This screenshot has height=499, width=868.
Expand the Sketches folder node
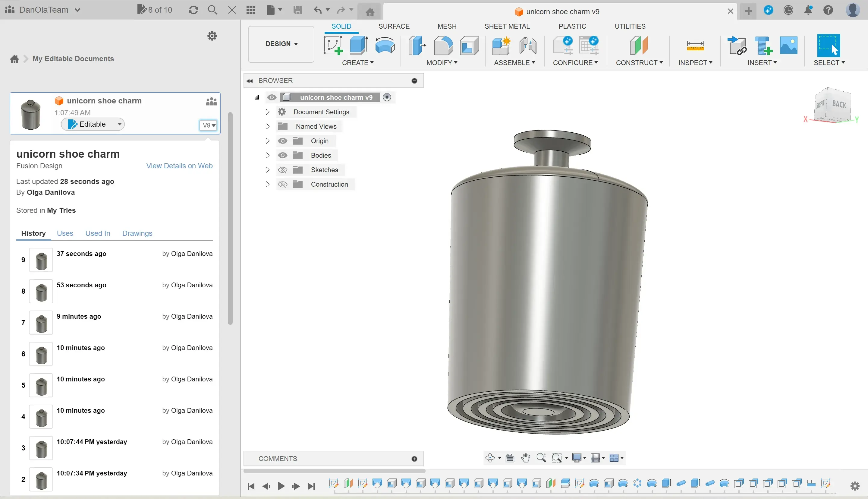(267, 170)
